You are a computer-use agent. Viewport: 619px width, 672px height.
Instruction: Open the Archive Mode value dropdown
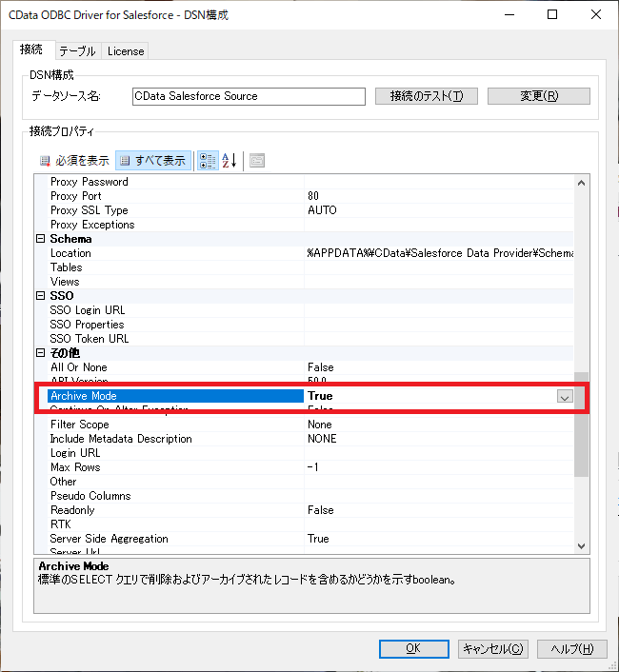[x=565, y=396]
